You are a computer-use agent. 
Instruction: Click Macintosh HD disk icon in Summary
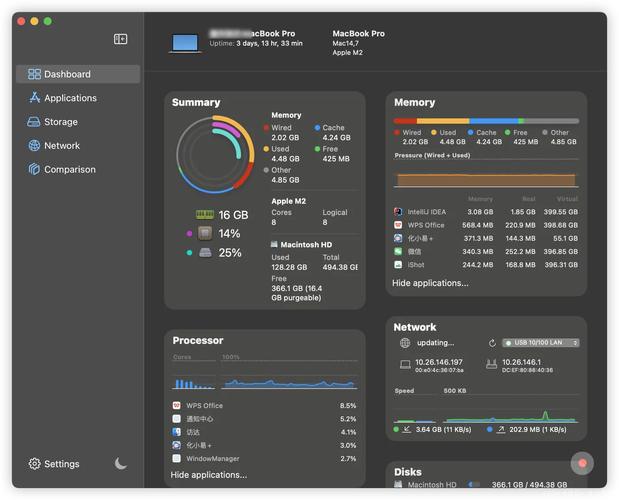click(x=274, y=244)
